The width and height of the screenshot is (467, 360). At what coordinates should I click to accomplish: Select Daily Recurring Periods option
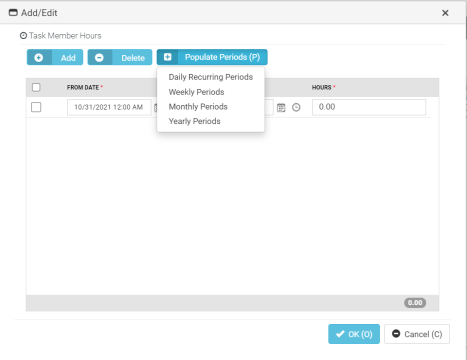pos(211,77)
